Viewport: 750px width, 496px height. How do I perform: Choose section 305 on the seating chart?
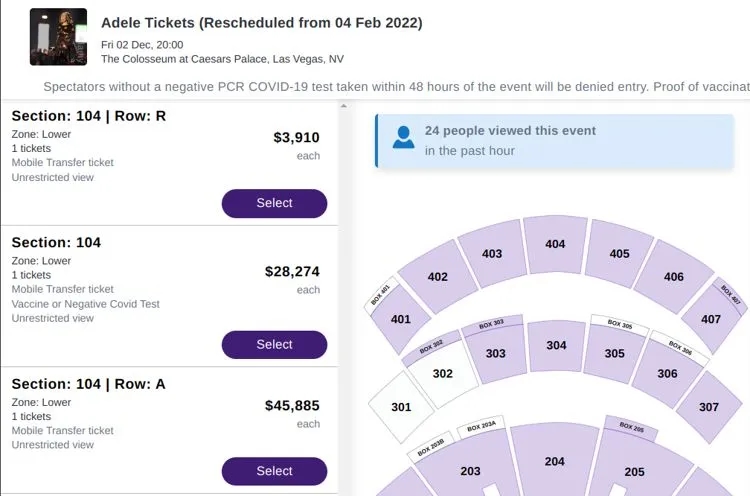[615, 354]
